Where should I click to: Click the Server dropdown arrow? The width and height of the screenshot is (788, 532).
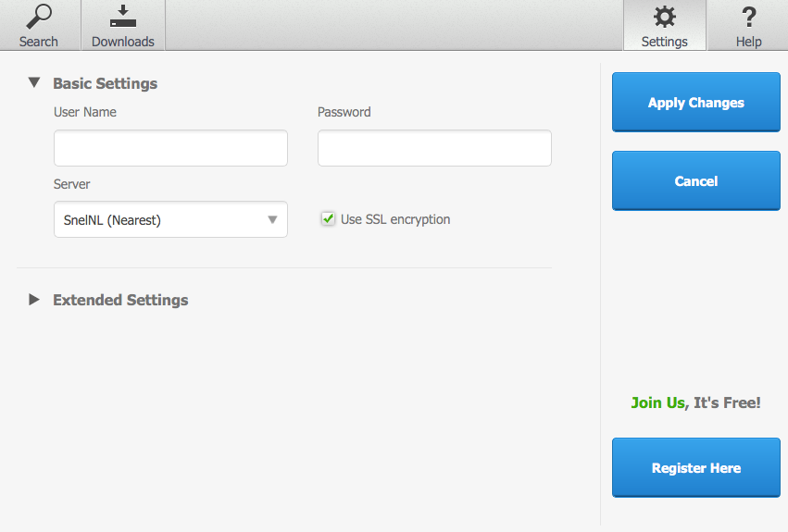pyautogui.click(x=272, y=219)
